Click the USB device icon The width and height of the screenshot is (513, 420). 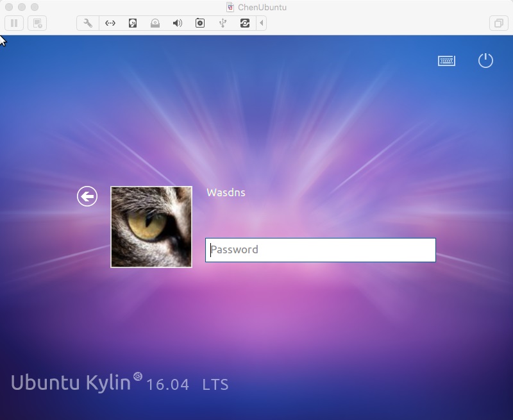[x=223, y=23]
